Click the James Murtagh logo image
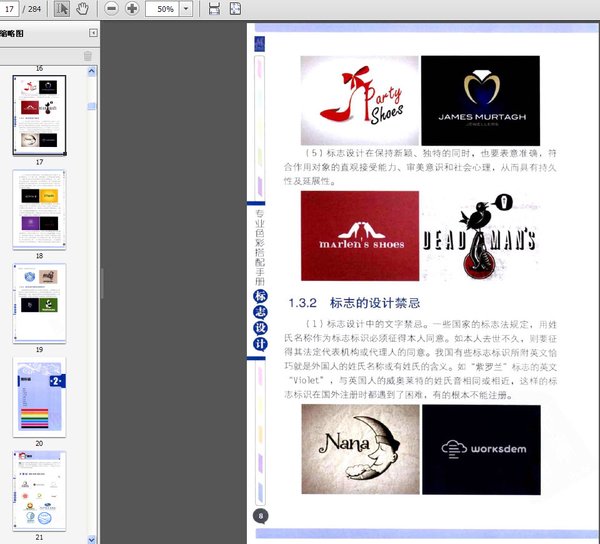Screen dimensions: 600x544 tap(481, 101)
